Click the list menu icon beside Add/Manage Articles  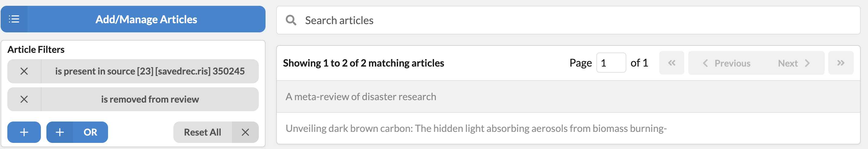[x=14, y=19]
